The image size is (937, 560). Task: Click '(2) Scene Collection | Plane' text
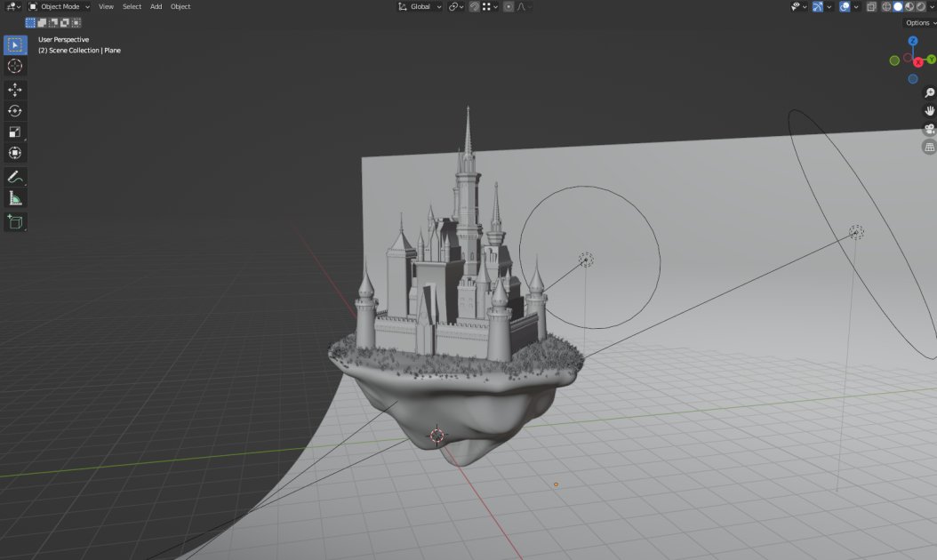(79, 50)
